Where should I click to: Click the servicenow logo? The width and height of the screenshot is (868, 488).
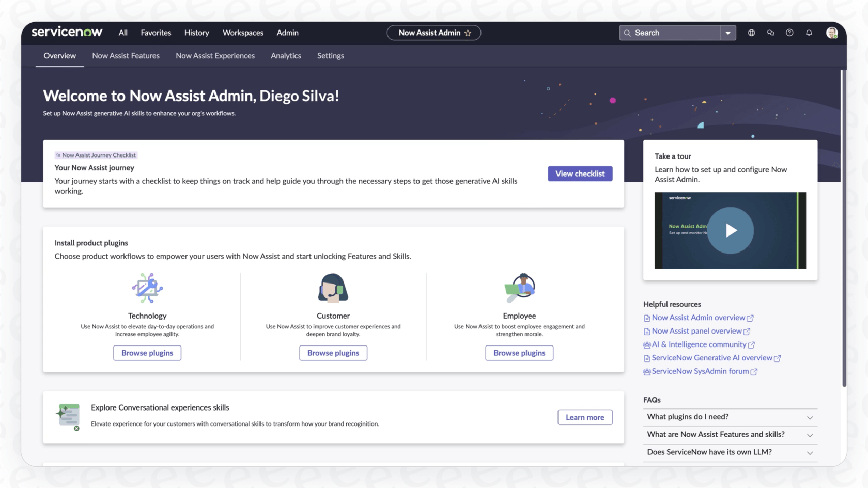click(67, 32)
